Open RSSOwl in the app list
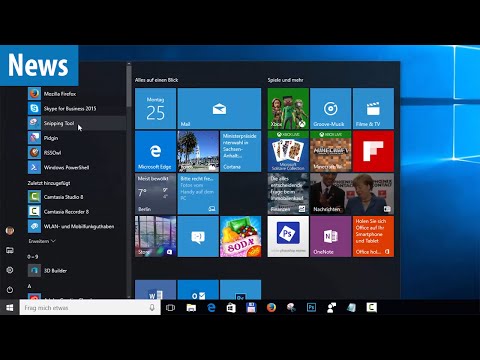Screen dimensions: 480x360 click(x=77, y=153)
